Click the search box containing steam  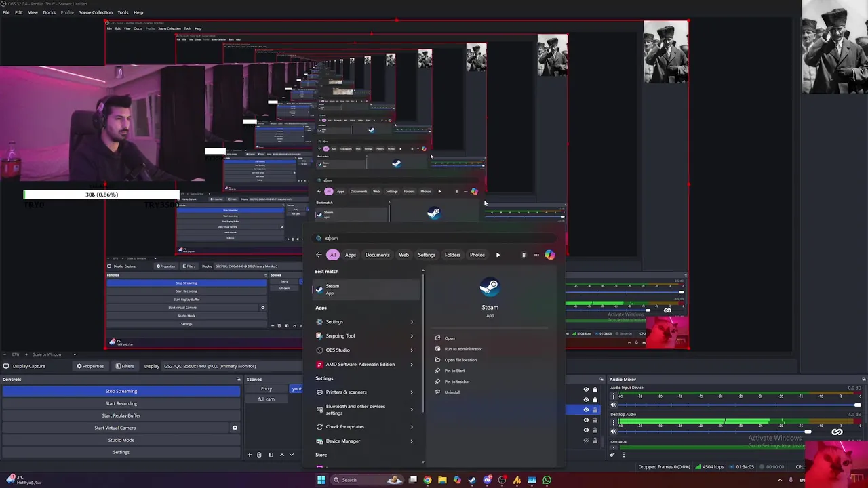click(x=434, y=238)
